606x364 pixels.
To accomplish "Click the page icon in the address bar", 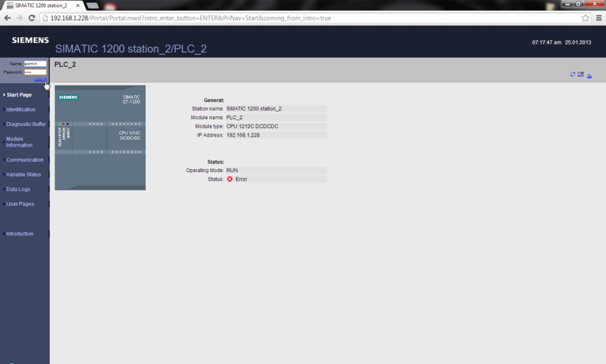I will pos(45,18).
